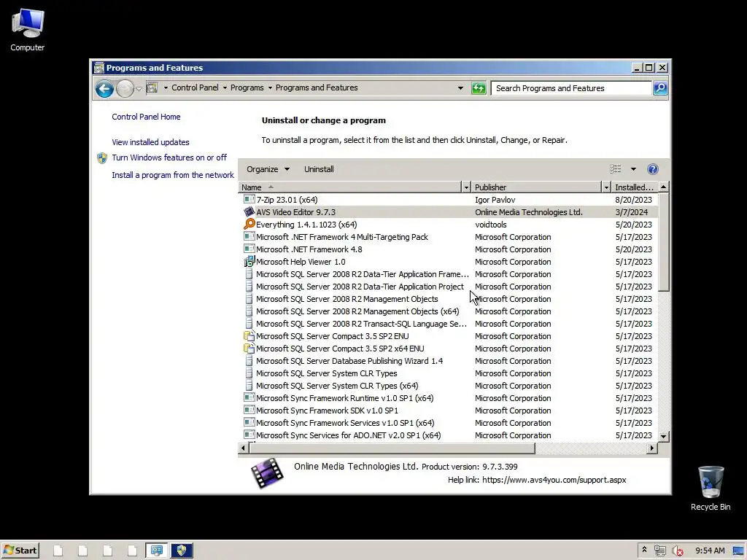Select Microsoft Sync Framework Runtime v1.0 SP1 (x64)
The height and width of the screenshot is (560, 747).
tap(344, 398)
